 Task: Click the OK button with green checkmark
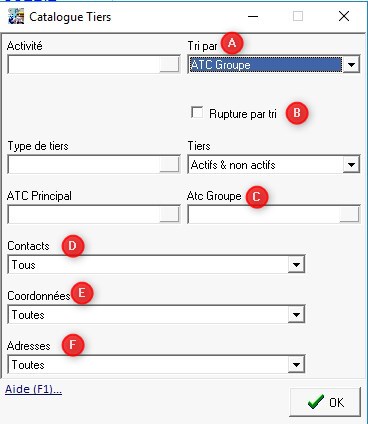click(x=325, y=402)
